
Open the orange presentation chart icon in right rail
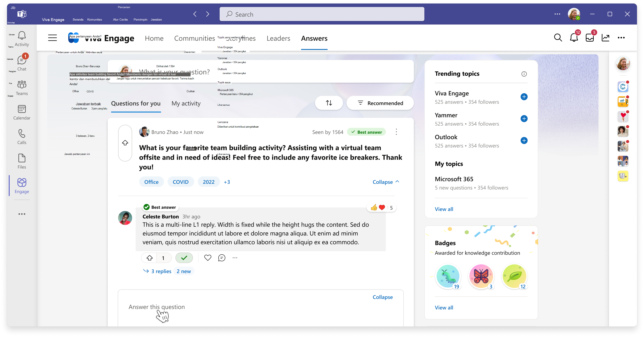click(x=623, y=102)
